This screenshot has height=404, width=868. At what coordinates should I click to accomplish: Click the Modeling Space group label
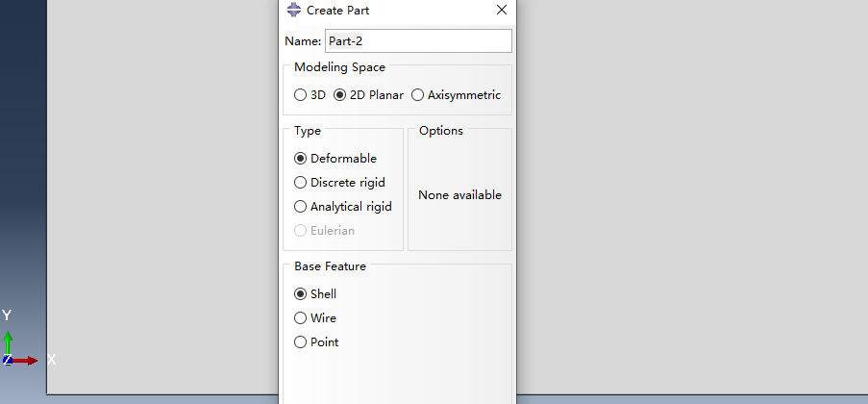coord(340,67)
